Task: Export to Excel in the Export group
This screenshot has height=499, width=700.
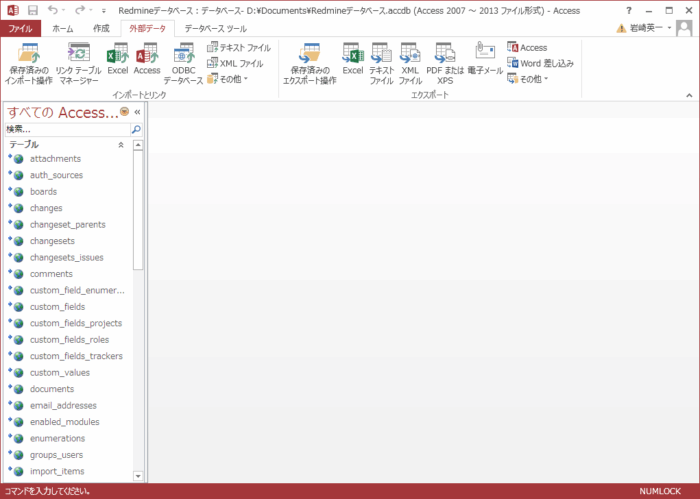Action: point(353,59)
